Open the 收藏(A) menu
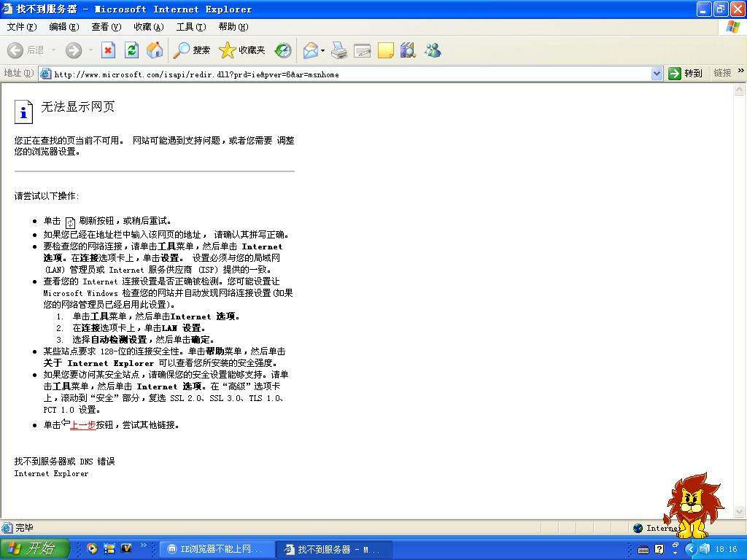 (x=149, y=27)
